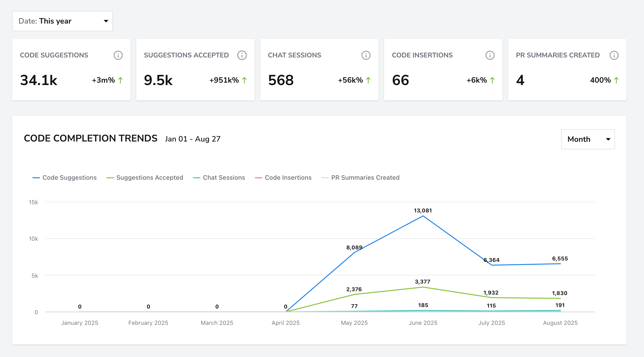Click the March 2025 axis label
The width and height of the screenshot is (644, 357).
tap(217, 323)
